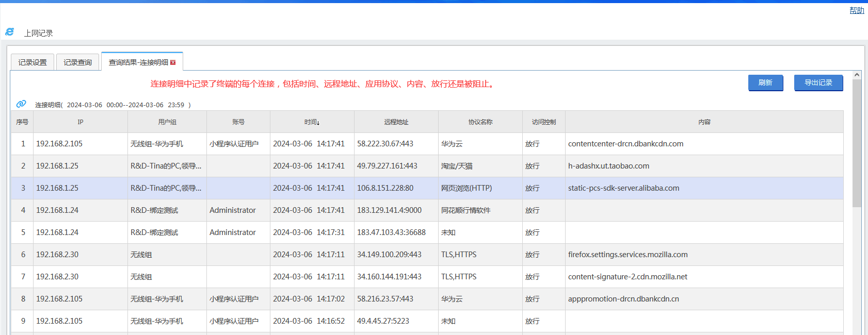Select the row with static-pcs-sdk-server.alibaba.com
This screenshot has width=868, height=335.
click(623, 188)
